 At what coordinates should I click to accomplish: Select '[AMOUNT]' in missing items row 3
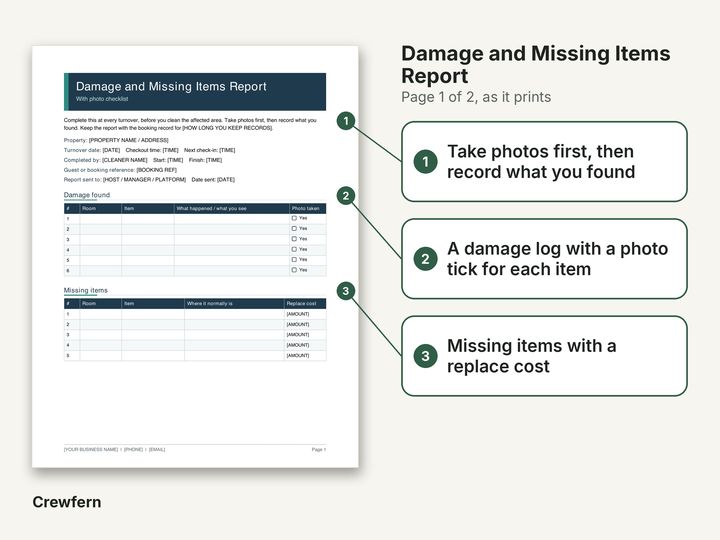click(298, 335)
